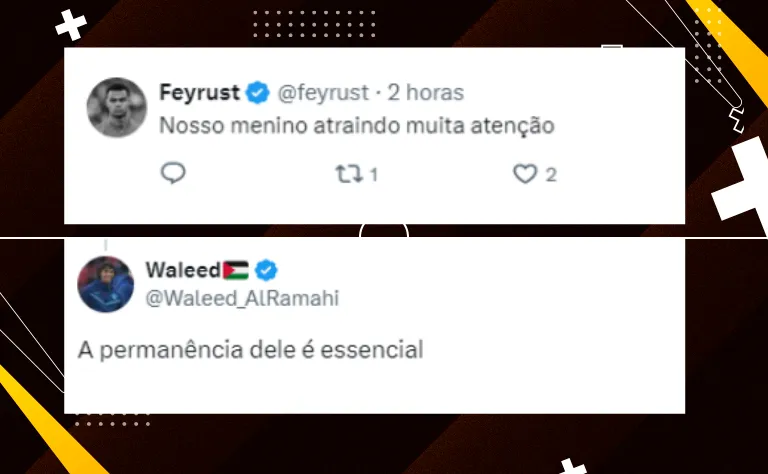
Task: Click the Palestinian flag emoji beside Waleed
Action: (x=236, y=270)
